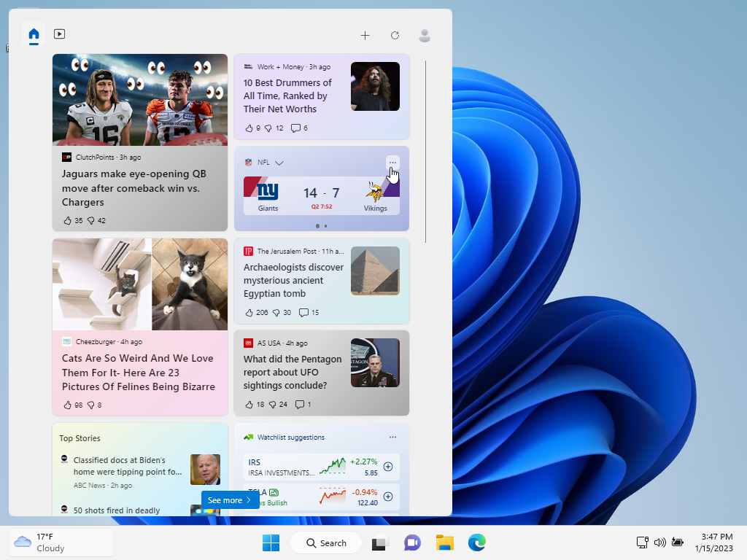This screenshot has height=560, width=747.
Task: Open the taskbar clock and date
Action: coord(713,542)
